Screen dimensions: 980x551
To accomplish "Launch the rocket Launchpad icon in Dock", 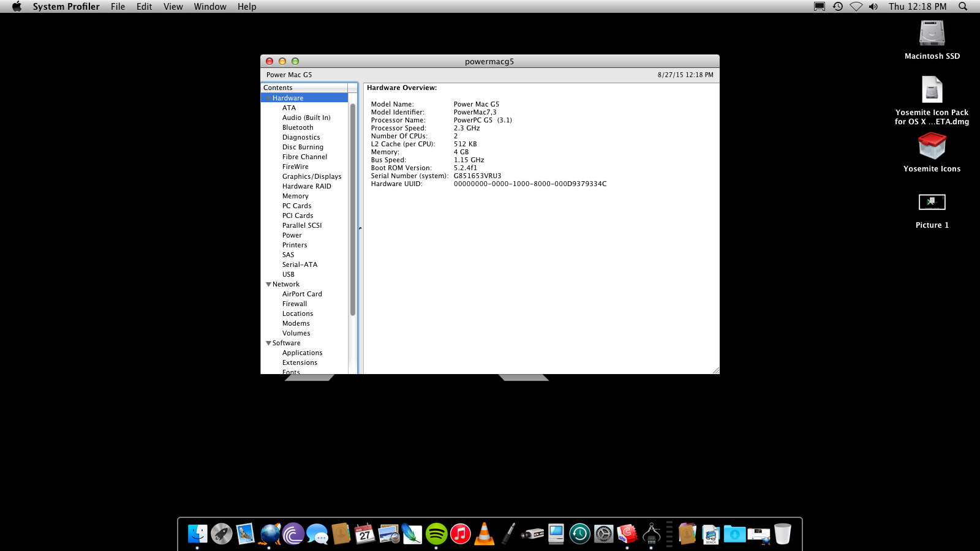I will pos(221,534).
